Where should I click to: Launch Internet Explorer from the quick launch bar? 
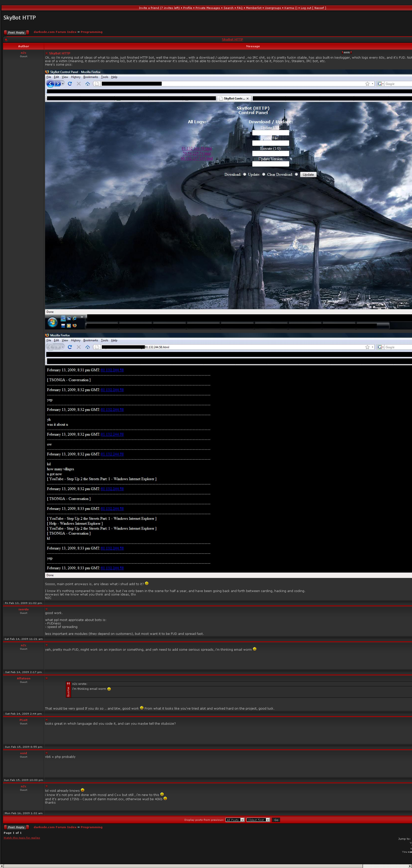pos(75,318)
